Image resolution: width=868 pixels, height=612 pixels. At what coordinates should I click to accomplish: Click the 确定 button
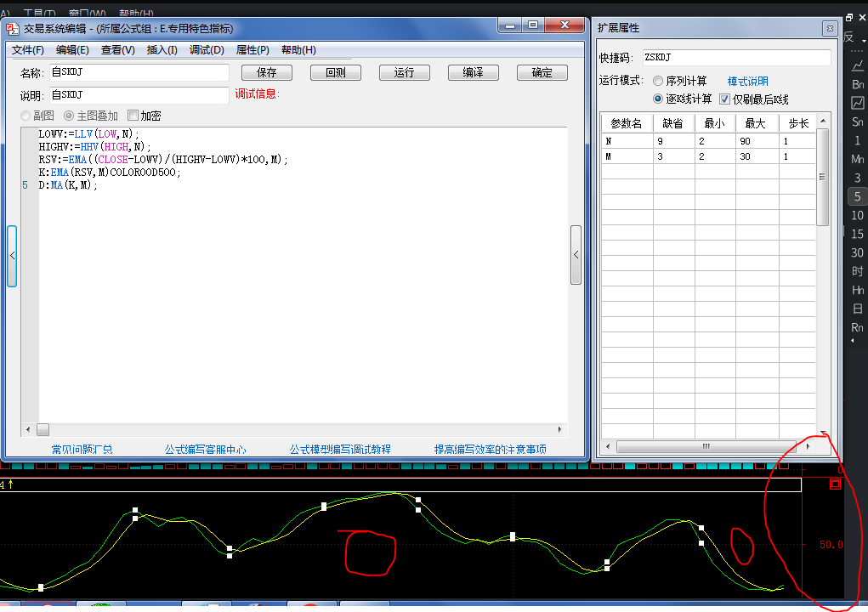coord(542,72)
